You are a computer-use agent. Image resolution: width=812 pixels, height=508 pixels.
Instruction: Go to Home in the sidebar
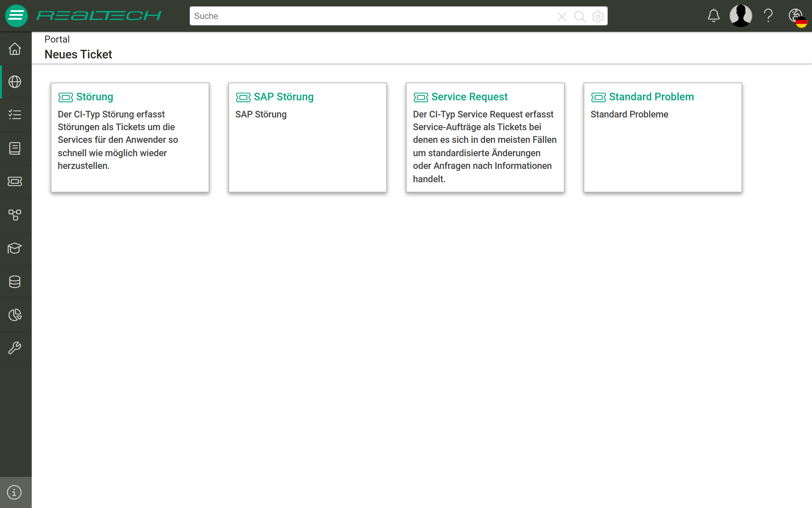coord(15,49)
